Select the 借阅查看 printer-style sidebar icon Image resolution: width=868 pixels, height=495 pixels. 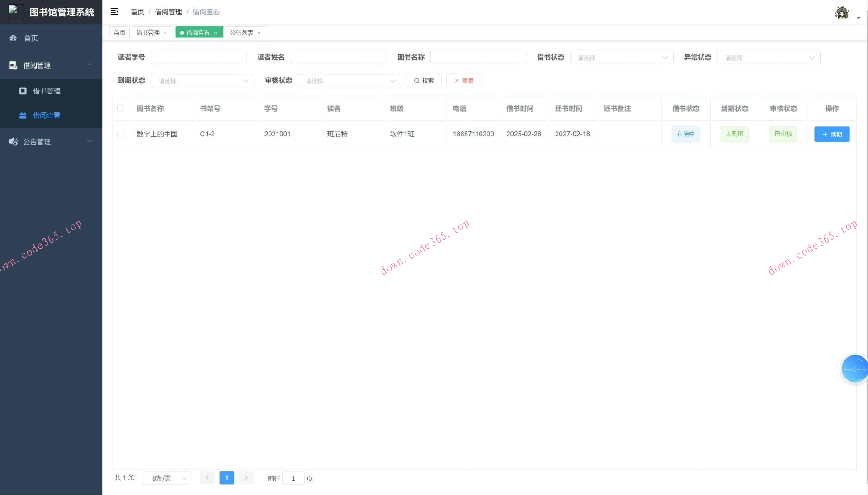(x=23, y=115)
